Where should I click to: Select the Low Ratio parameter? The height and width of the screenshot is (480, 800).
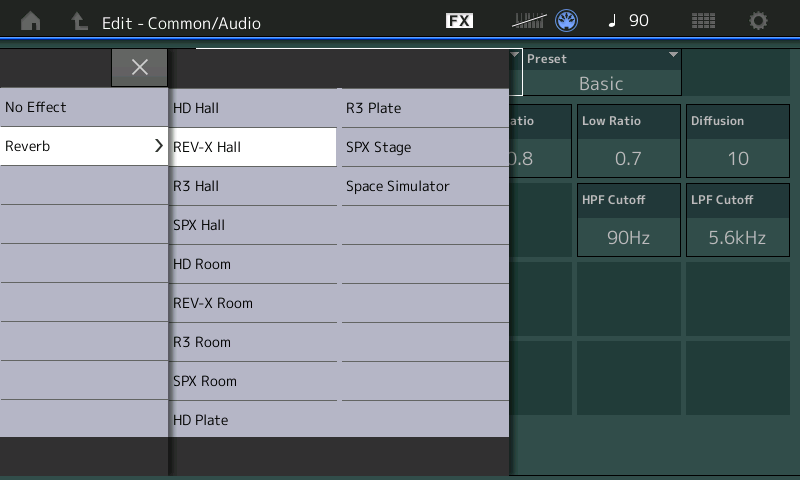[628, 142]
